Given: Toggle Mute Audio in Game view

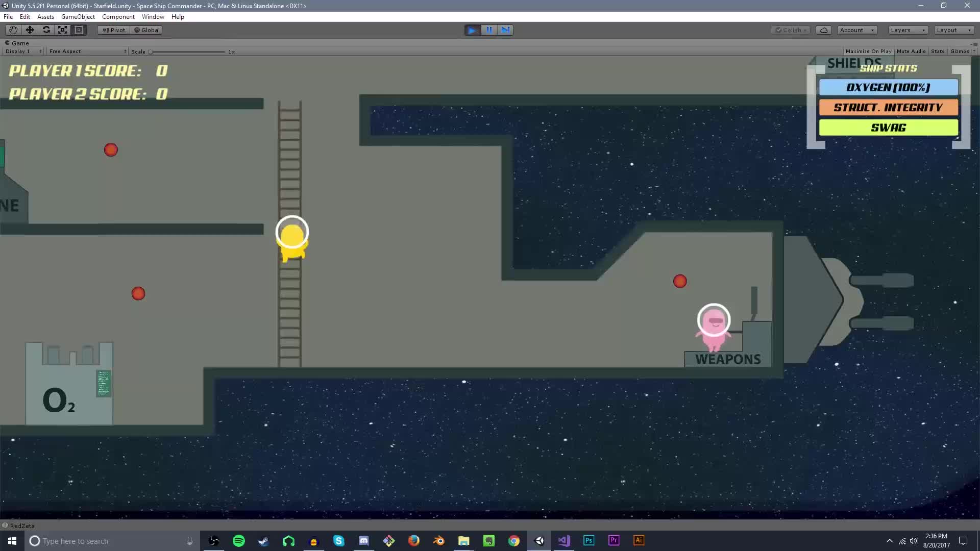Looking at the screenshot, I should (x=911, y=52).
